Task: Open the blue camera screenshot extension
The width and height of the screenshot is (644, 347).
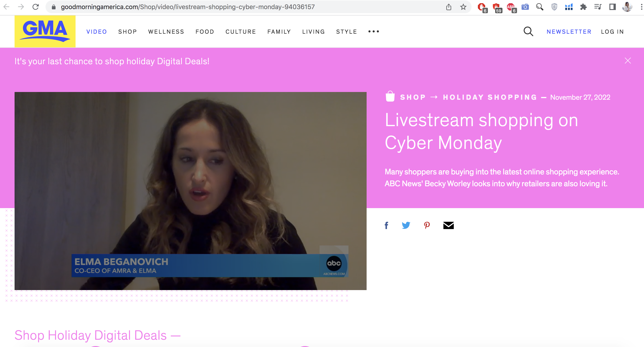Action: 525,7
